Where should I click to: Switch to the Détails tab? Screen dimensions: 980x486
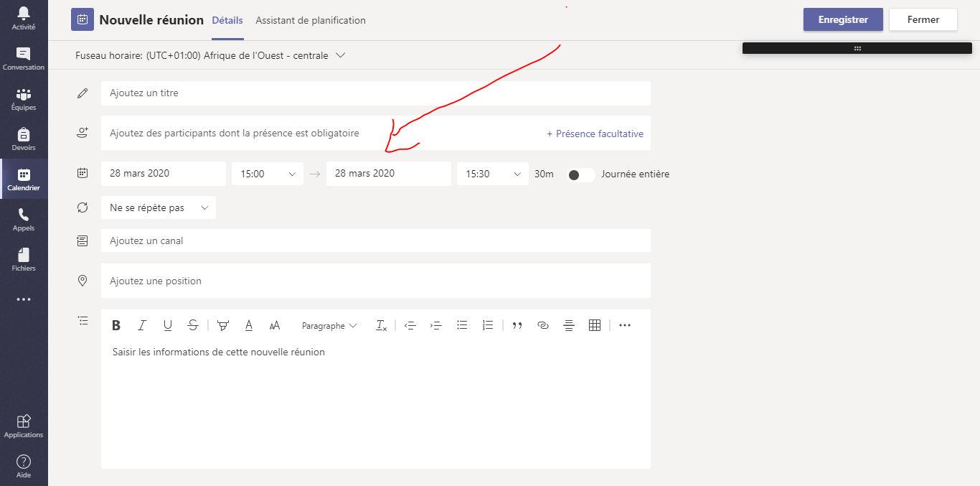coord(227,20)
